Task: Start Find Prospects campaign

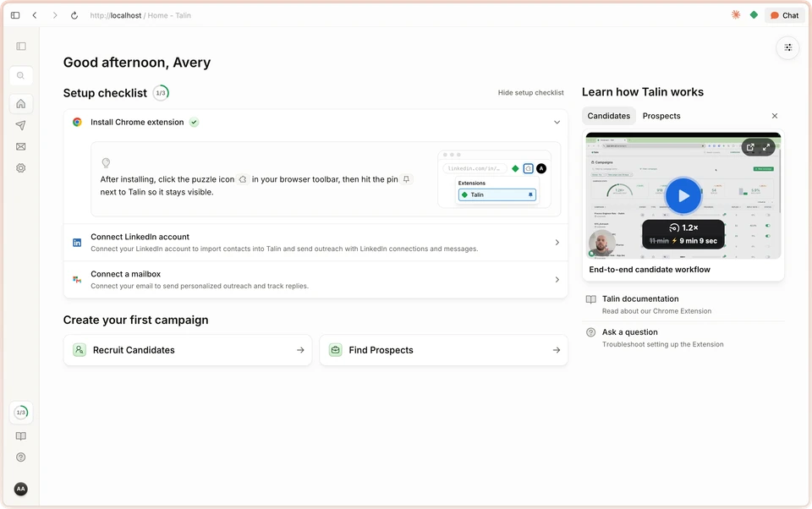Action: tap(443, 350)
